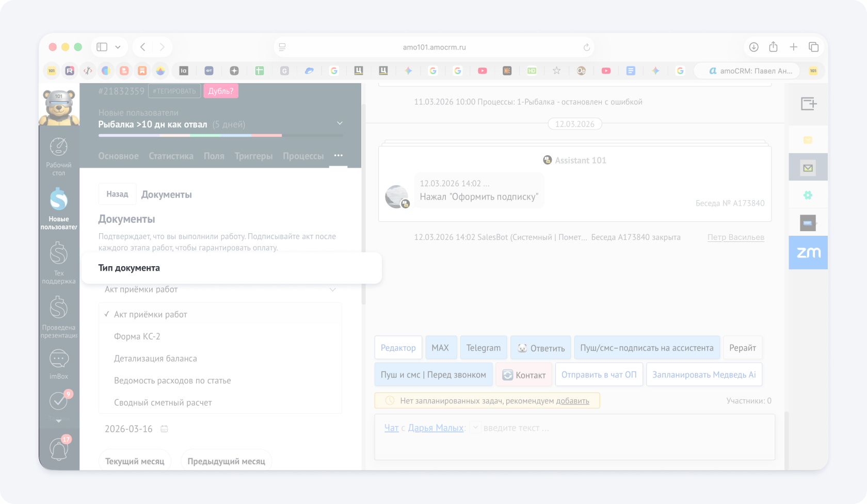Click the Назад button
867x504 pixels.
click(117, 194)
